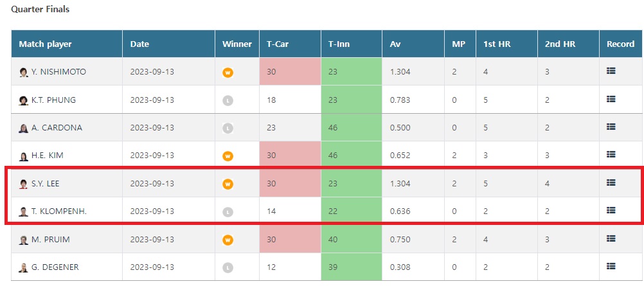Click the loser badge for K.T. PHUNG
Screen dimensions: 644x286
228,100
